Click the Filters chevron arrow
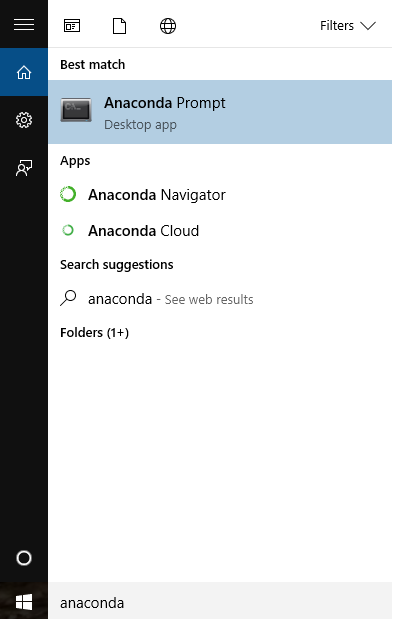The height and width of the screenshot is (619, 393). [368, 26]
